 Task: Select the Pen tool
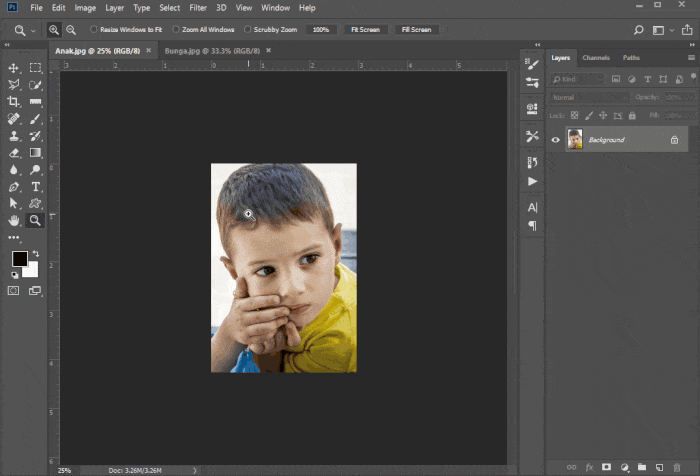point(13,187)
